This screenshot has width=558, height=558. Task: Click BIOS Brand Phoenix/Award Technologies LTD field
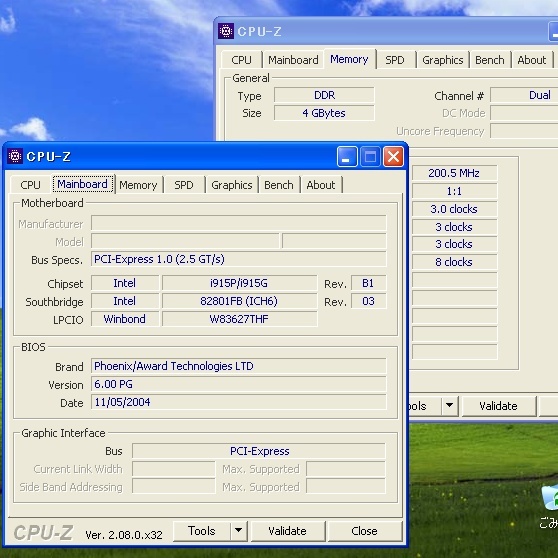point(239,366)
